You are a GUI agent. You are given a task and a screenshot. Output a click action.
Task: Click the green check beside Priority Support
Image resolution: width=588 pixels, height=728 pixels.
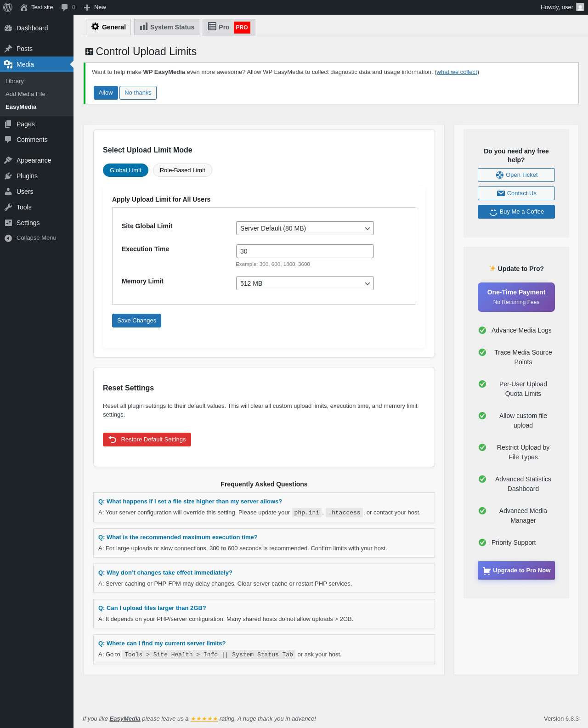click(x=482, y=542)
